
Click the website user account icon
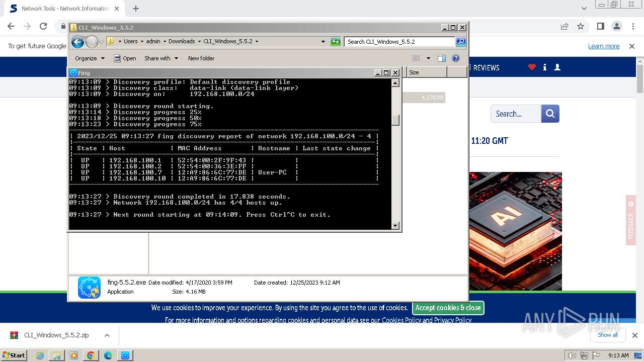[x=557, y=67]
